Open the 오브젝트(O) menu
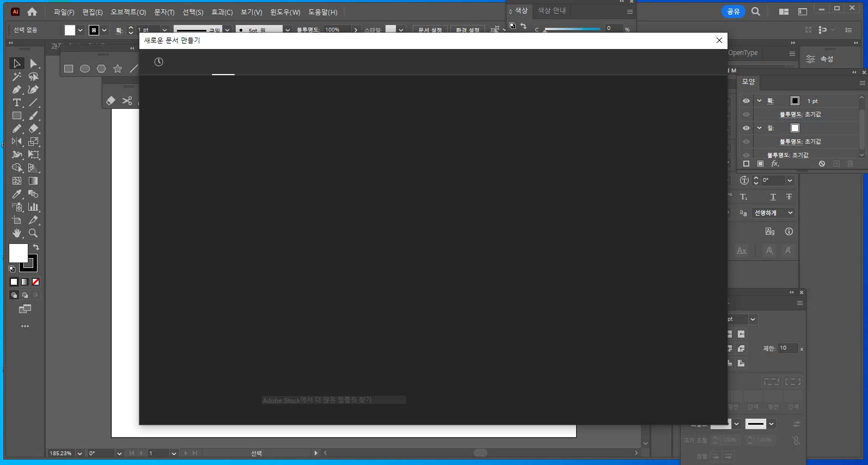The height and width of the screenshot is (465, 868). click(x=129, y=12)
